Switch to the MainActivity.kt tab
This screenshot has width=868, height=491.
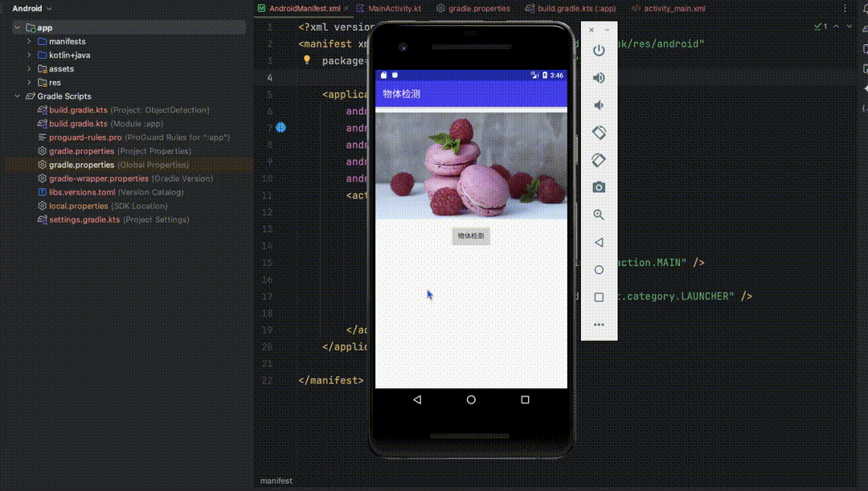coord(389,8)
